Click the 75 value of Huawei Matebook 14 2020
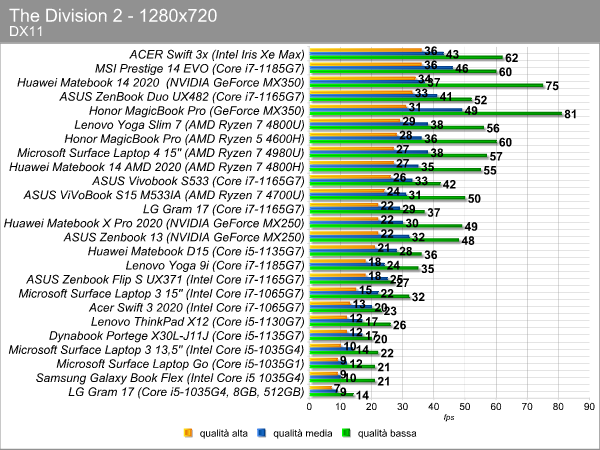 coord(552,86)
